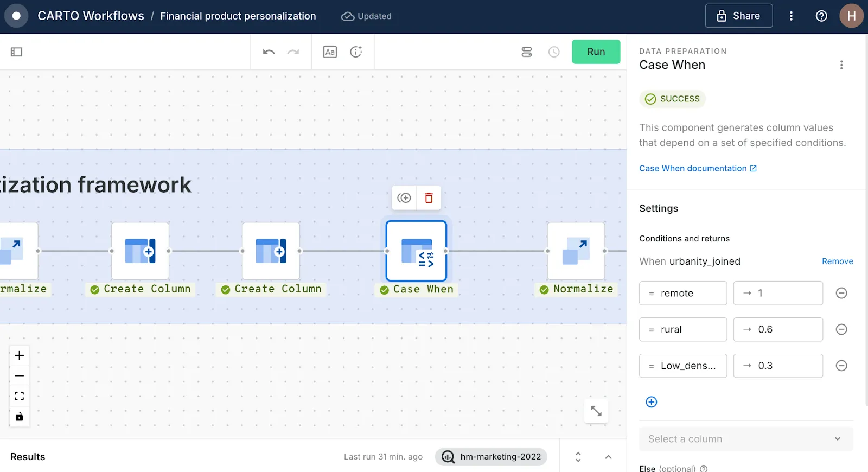Click the undo arrow icon
This screenshot has width=868, height=472.
[x=269, y=52]
